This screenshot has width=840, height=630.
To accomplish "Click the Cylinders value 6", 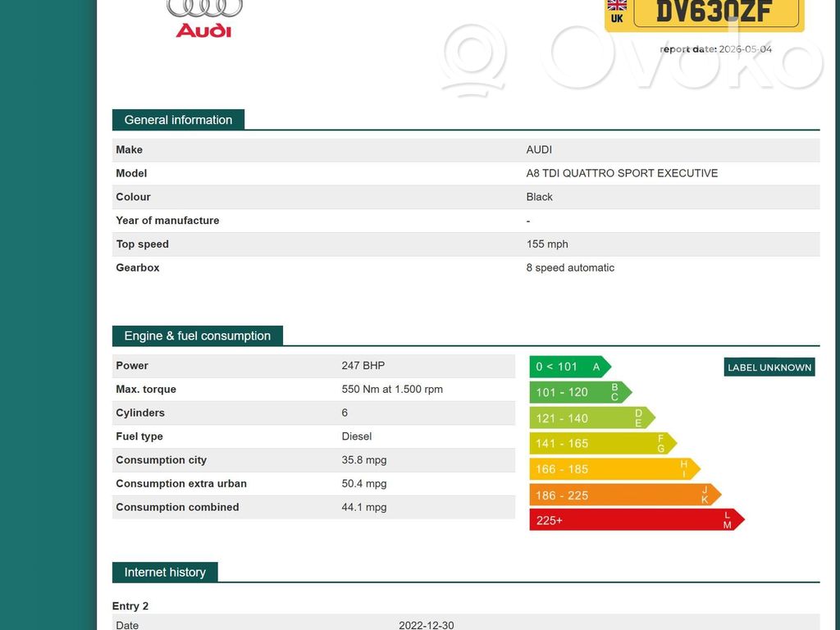I will tap(345, 413).
